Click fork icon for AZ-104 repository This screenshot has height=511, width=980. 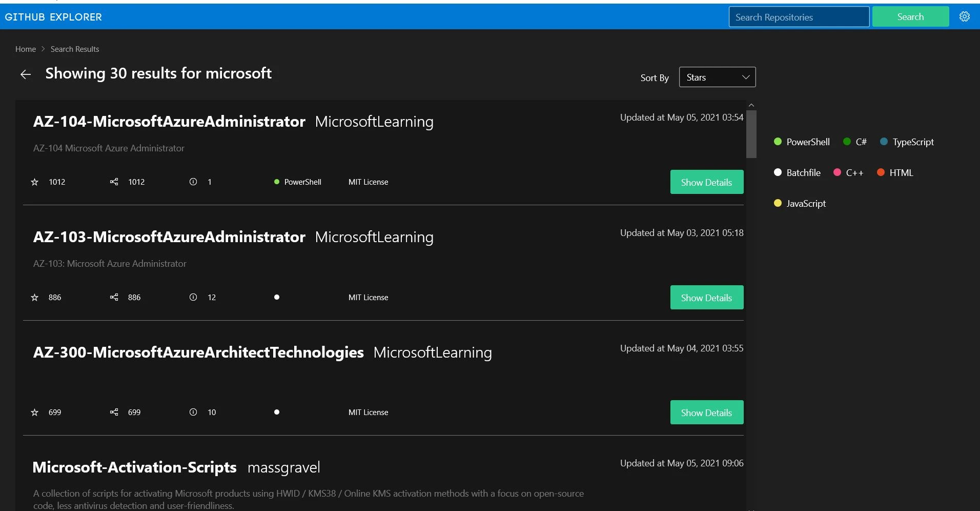click(114, 182)
